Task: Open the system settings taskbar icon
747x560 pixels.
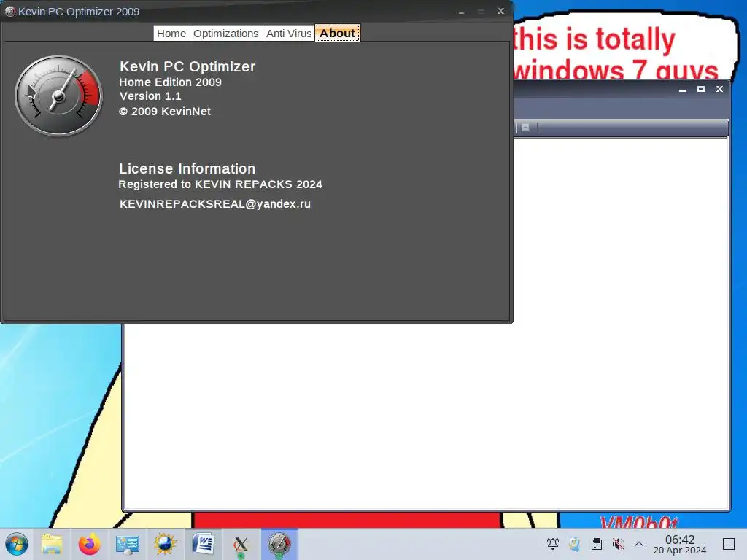Action: pyautogui.click(x=127, y=544)
